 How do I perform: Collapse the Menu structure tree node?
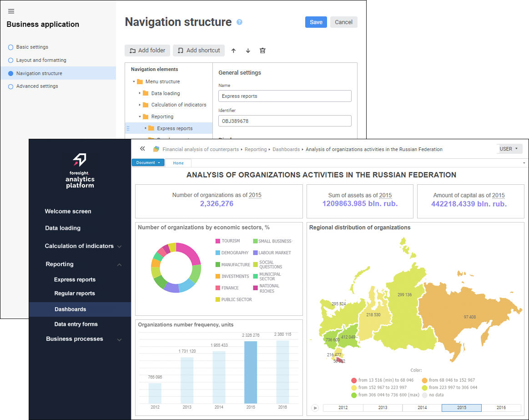[134, 82]
